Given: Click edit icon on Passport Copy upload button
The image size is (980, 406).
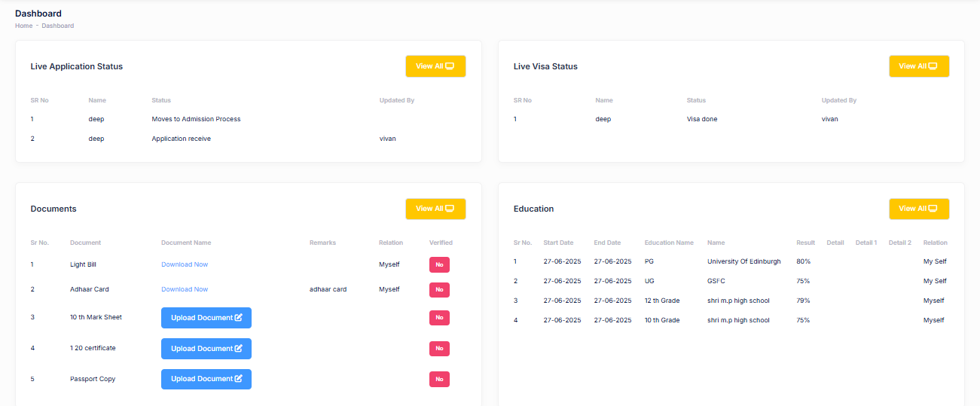Looking at the screenshot, I should coord(239,379).
